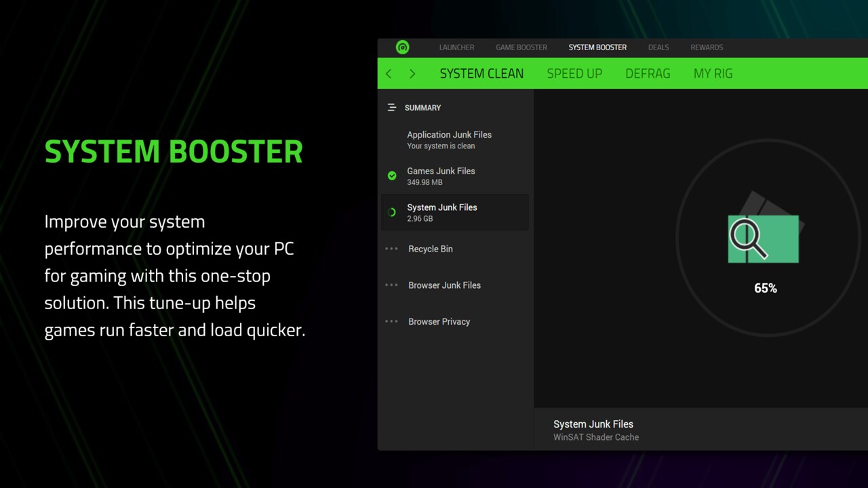
Task: Select Application Junk Files entry
Action: tap(449, 139)
